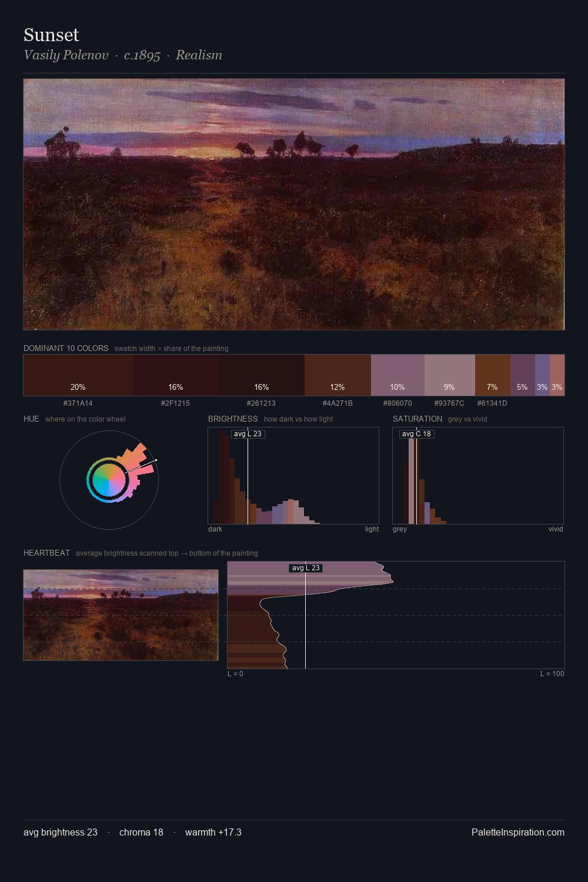Viewport: 588px width, 882px height.
Task: Open the main Sunset painting image
Action: (x=294, y=205)
